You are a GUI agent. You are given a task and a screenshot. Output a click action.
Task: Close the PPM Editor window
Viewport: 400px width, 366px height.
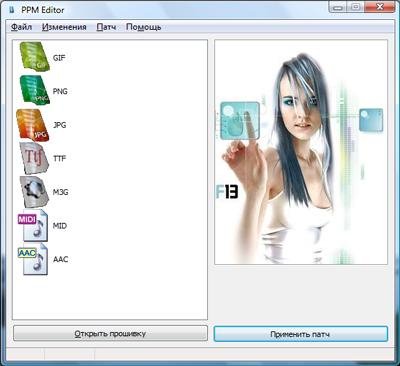pos(379,7)
